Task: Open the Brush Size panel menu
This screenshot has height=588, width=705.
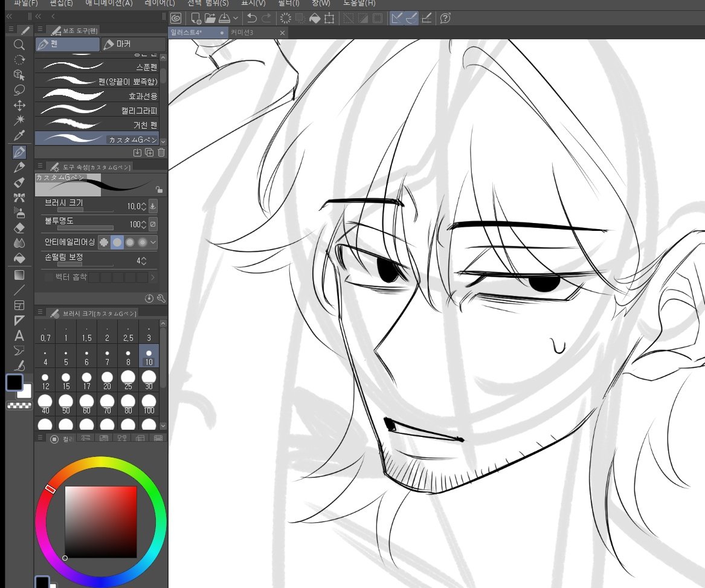Action: tap(40, 311)
